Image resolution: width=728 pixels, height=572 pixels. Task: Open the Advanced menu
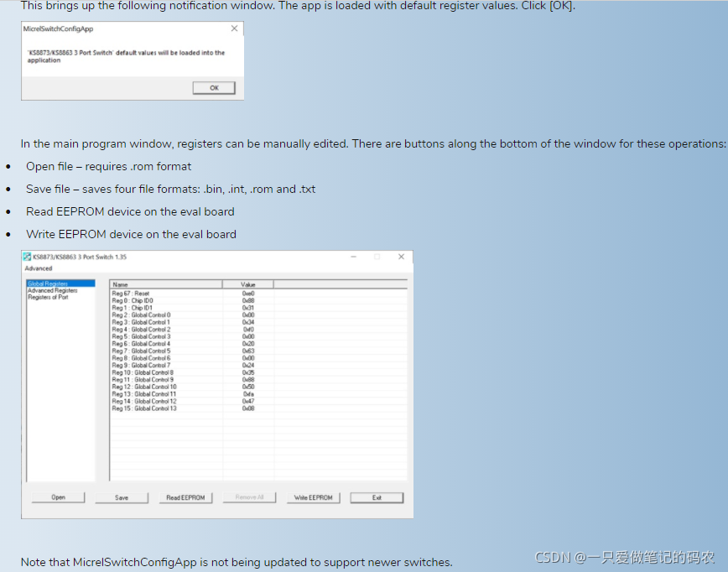pos(39,268)
